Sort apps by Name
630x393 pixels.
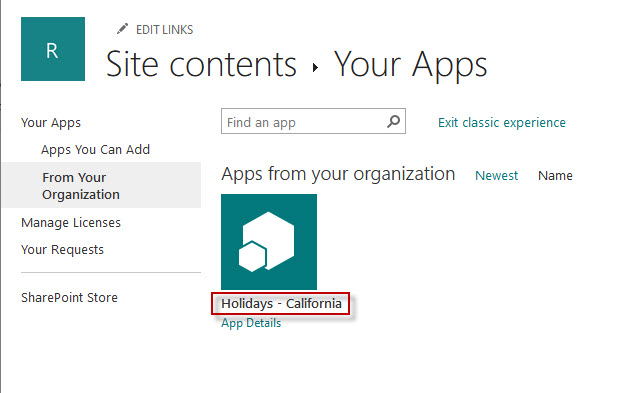pyautogui.click(x=555, y=176)
